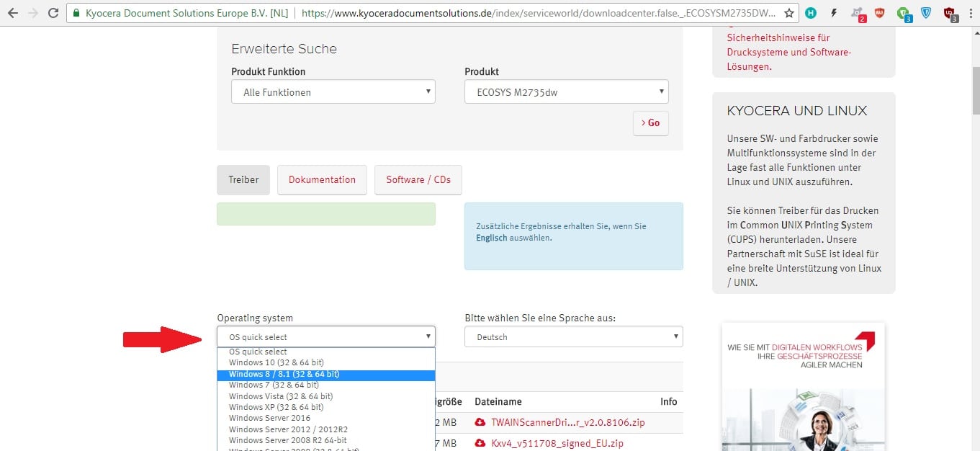The width and height of the screenshot is (980, 451).
Task: Bookmark this page with the star
Action: pos(789,13)
